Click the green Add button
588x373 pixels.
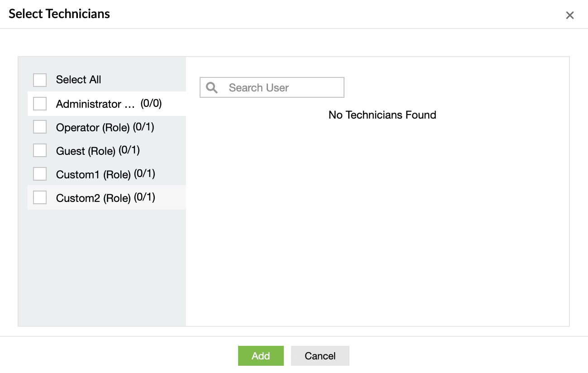[261, 356]
